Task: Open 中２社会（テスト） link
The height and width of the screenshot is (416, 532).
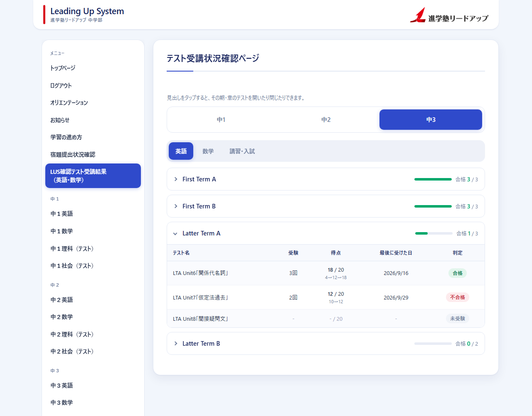Action: coord(93,351)
